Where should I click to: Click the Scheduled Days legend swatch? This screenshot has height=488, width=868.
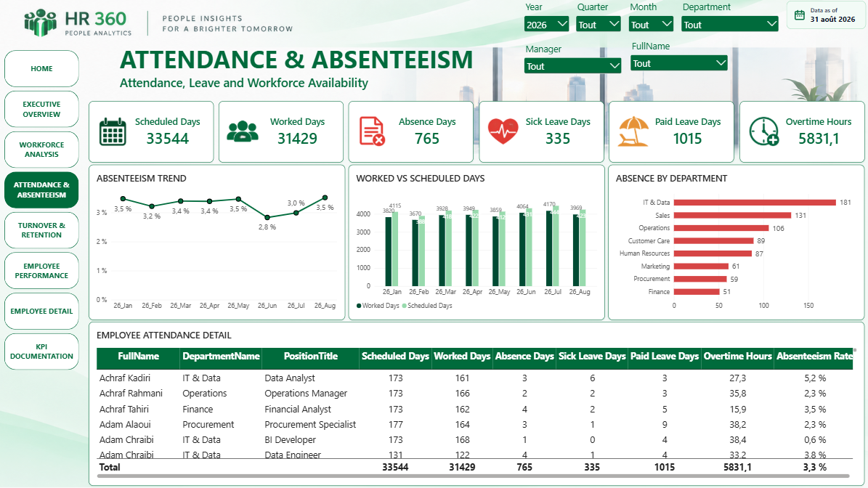click(404, 306)
